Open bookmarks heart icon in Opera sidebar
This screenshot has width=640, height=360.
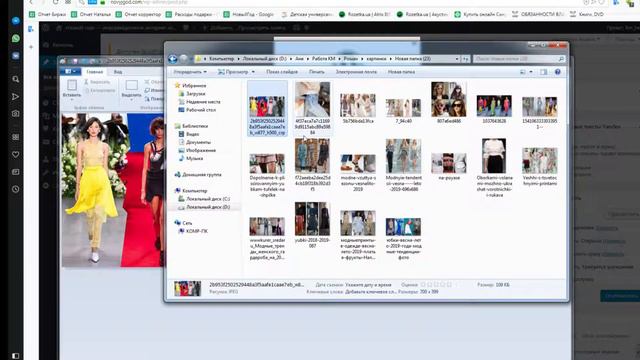[x=16, y=155]
